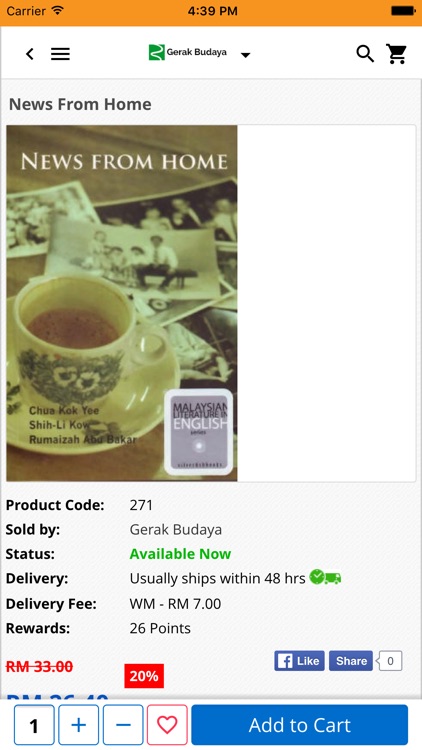
Task: Select the quantity input field
Action: 34,725
